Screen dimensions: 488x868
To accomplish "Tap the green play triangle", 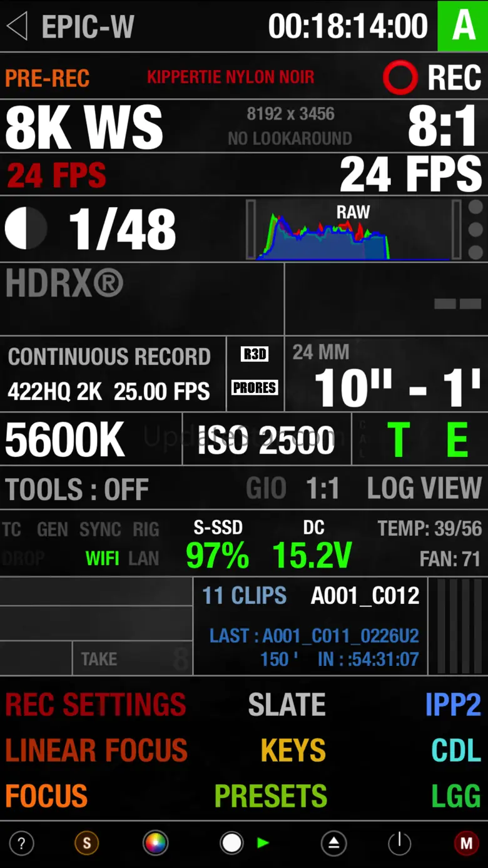I will click(x=263, y=844).
